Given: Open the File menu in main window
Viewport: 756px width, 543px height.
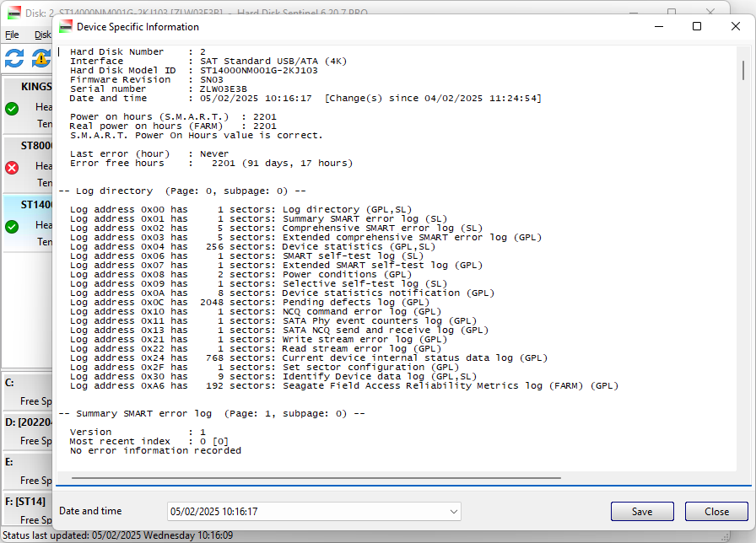Looking at the screenshot, I should pos(12,35).
